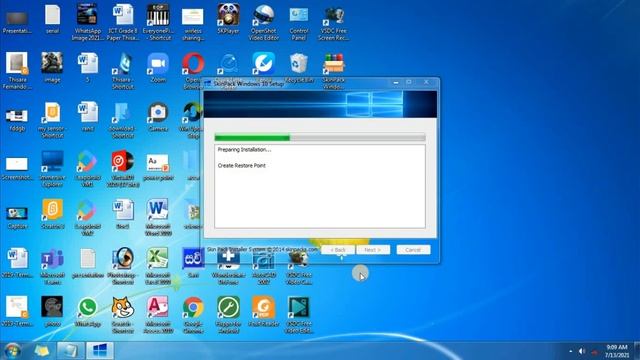Viewport: 640px width, 360px height.
Task: Open the SKPlayer desktop shortcut
Action: click(228, 19)
